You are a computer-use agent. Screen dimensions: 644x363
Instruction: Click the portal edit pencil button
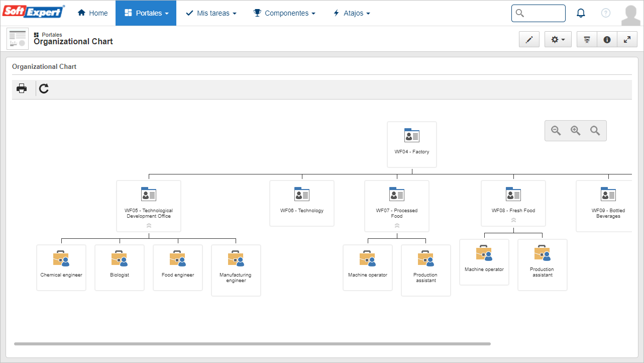(529, 39)
